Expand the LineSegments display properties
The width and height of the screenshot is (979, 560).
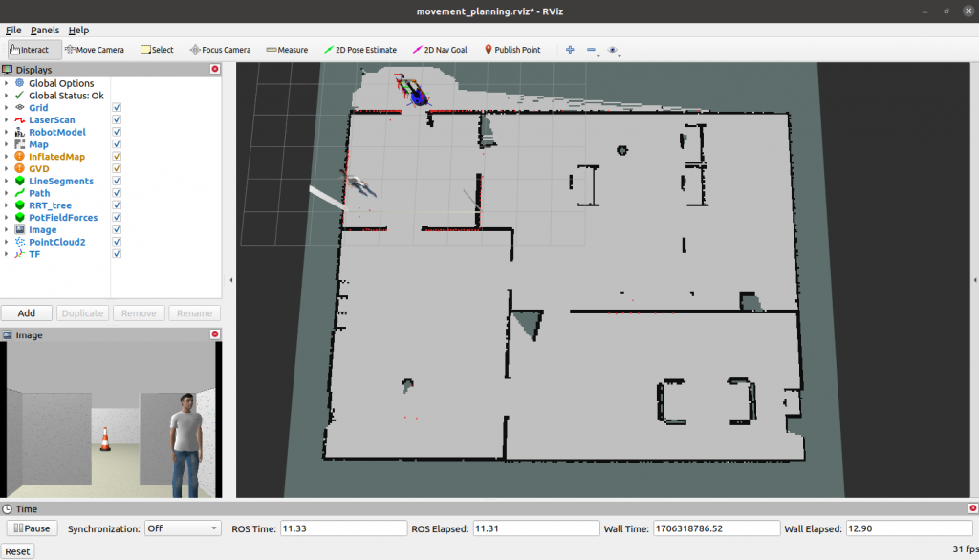click(x=7, y=181)
